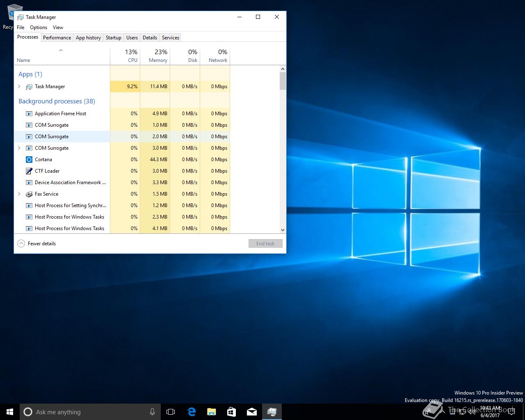Switch to the Performance tab
The width and height of the screenshot is (525, 420).
(57, 38)
